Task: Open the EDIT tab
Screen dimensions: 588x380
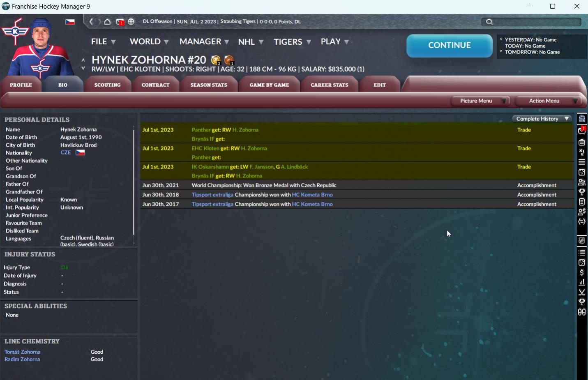Action: click(x=380, y=85)
